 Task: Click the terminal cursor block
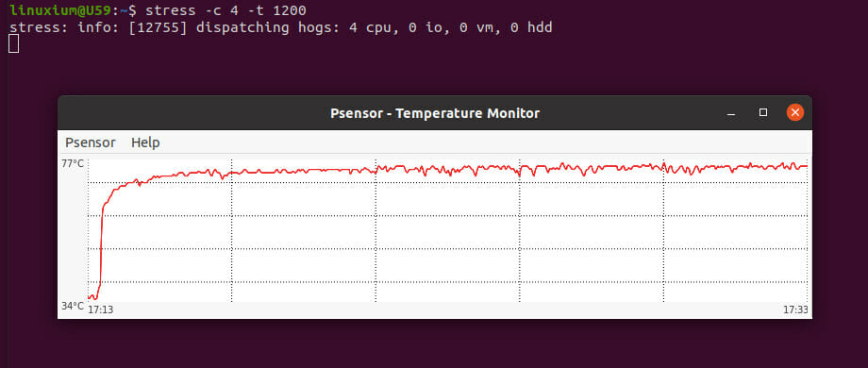click(14, 43)
